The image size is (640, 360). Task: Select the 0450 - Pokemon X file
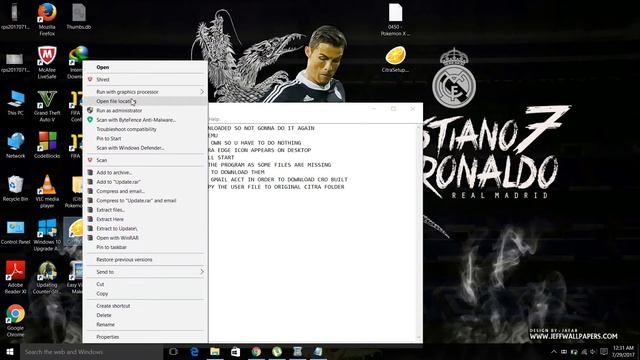click(x=395, y=20)
